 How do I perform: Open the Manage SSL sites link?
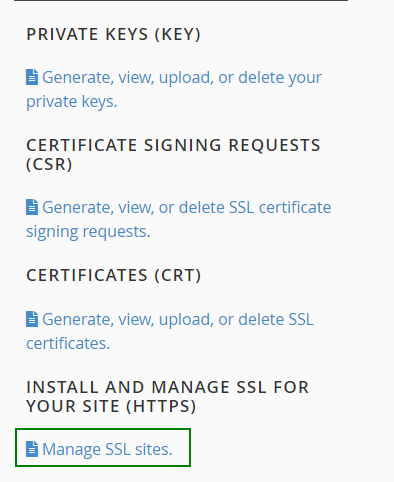99,449
